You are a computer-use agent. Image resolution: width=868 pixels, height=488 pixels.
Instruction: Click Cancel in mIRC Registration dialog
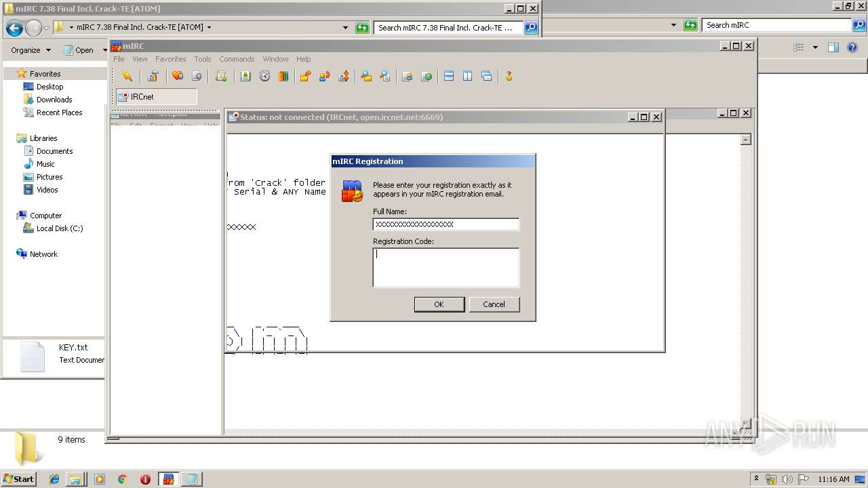coord(494,304)
